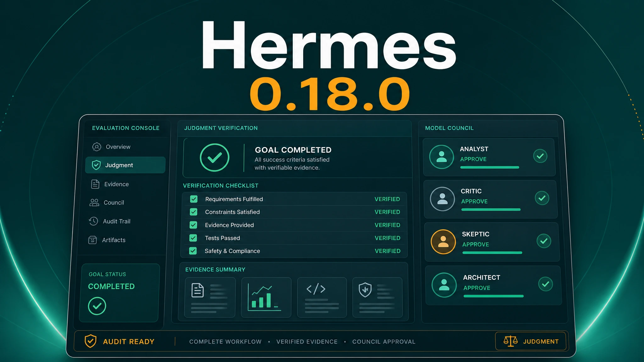Click the Analyst APPROVE label
This screenshot has width=644, height=362.
pyautogui.click(x=473, y=159)
